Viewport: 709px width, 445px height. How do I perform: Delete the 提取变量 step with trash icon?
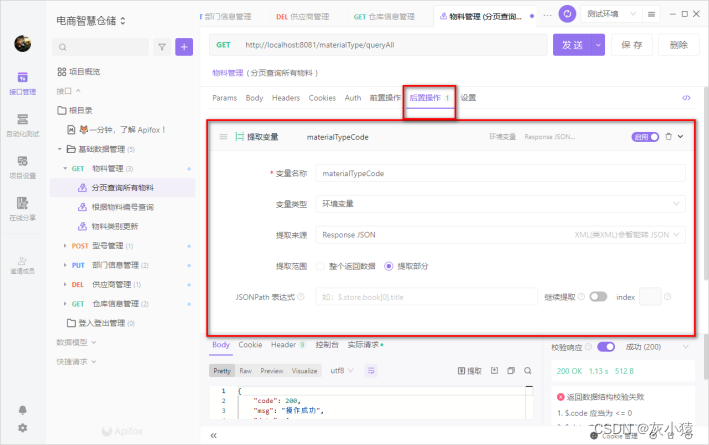click(x=668, y=137)
